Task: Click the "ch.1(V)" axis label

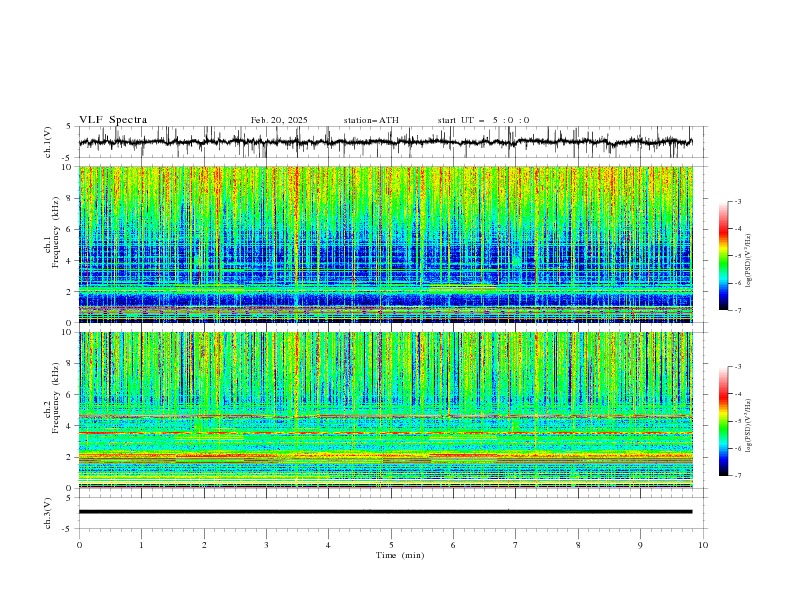Action: point(48,142)
